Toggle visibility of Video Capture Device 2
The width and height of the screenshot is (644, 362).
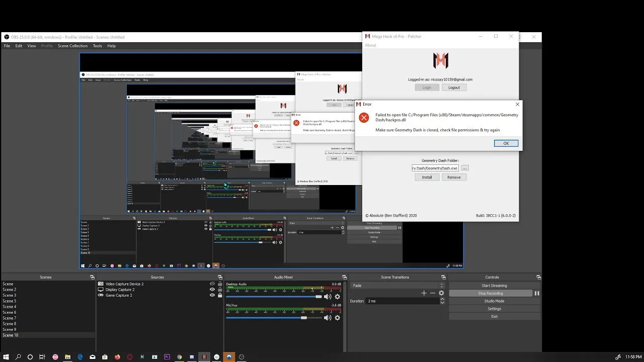click(x=212, y=284)
